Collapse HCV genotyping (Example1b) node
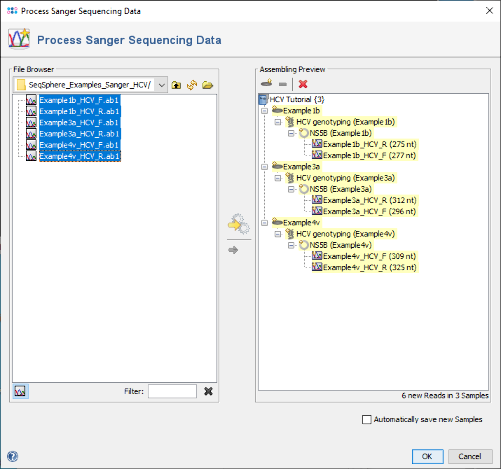Screen dimensions: 501x469 pyautogui.click(x=278, y=122)
